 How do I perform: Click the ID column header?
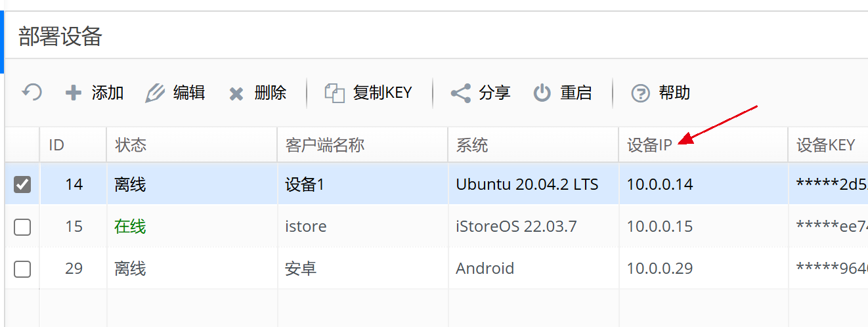click(x=56, y=145)
